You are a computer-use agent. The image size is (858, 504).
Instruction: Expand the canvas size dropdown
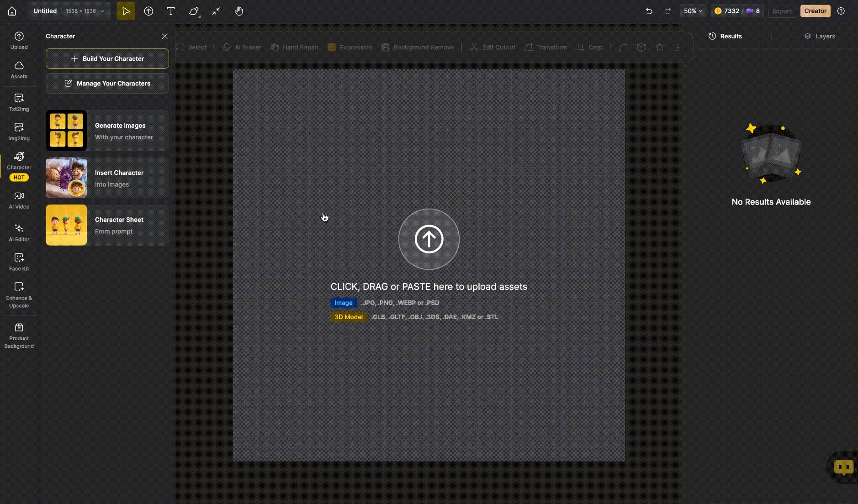(x=102, y=11)
